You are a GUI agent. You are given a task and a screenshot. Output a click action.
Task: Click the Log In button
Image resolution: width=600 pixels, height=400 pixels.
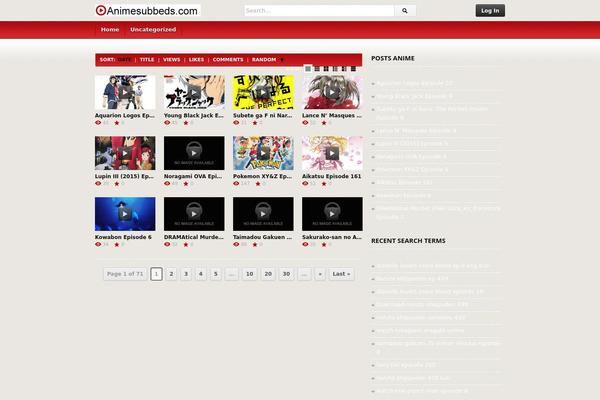pyautogui.click(x=490, y=11)
